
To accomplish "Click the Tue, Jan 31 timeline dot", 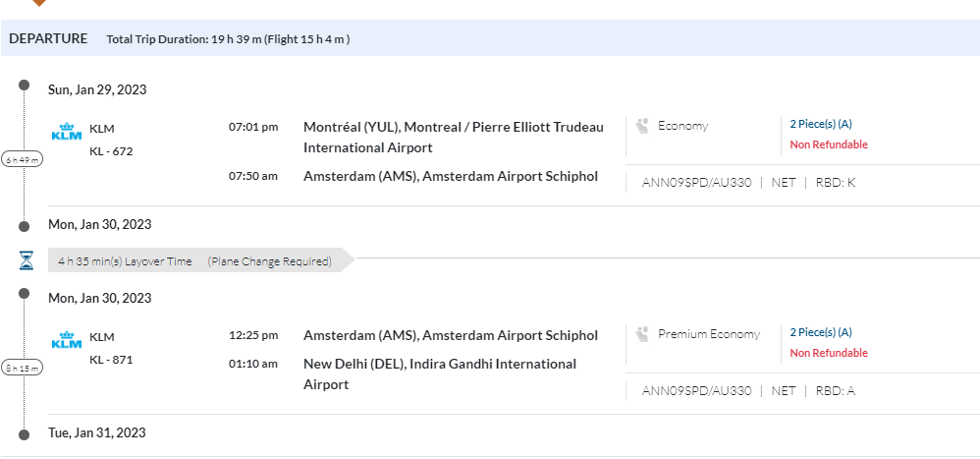I will point(25,433).
